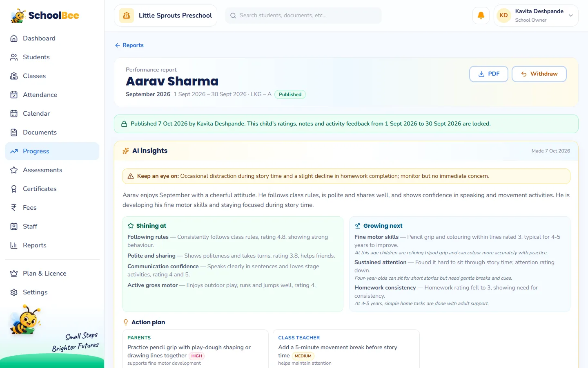The width and height of the screenshot is (588, 368).
Task: Click the search students input field
Action: click(x=303, y=16)
